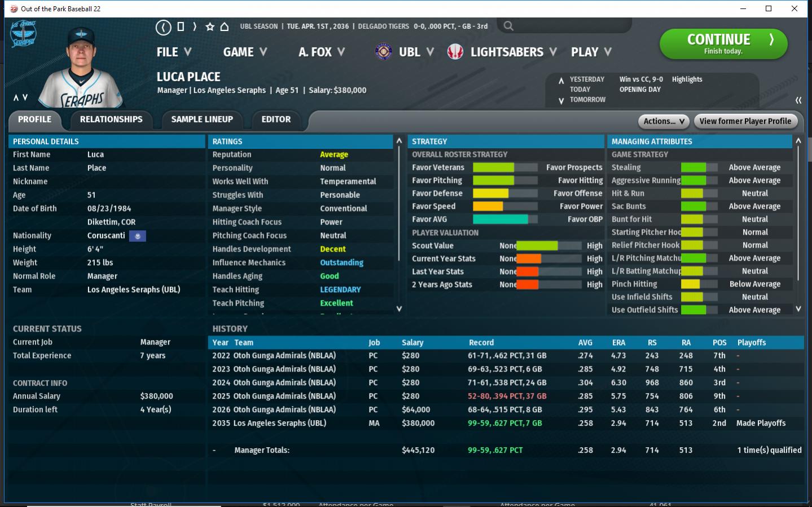Click the Favor Defense versus Offense slider bar

505,193
